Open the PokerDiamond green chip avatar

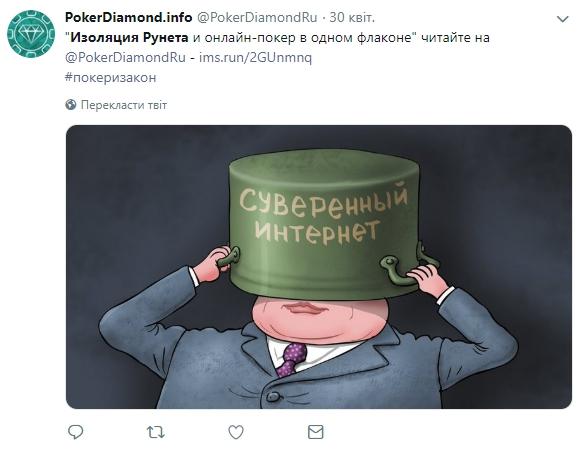(x=31, y=34)
